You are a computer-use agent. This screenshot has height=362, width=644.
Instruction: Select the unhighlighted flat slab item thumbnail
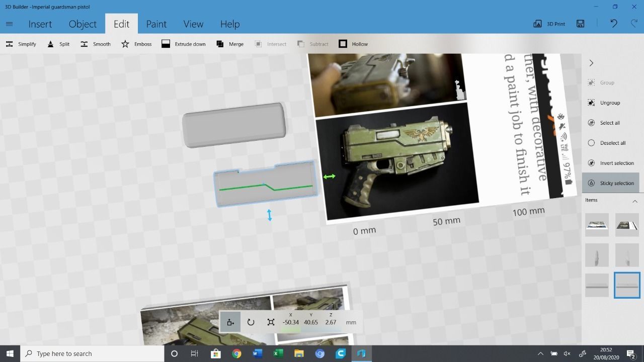pos(597,285)
